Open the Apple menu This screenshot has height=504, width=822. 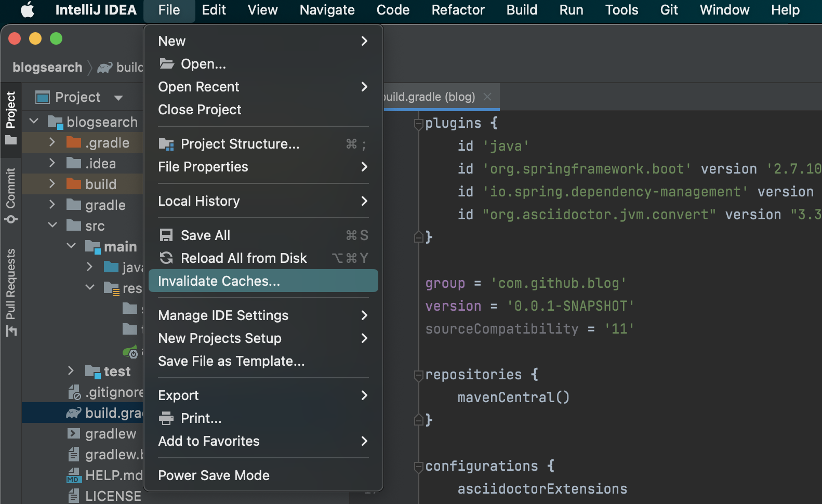click(28, 10)
